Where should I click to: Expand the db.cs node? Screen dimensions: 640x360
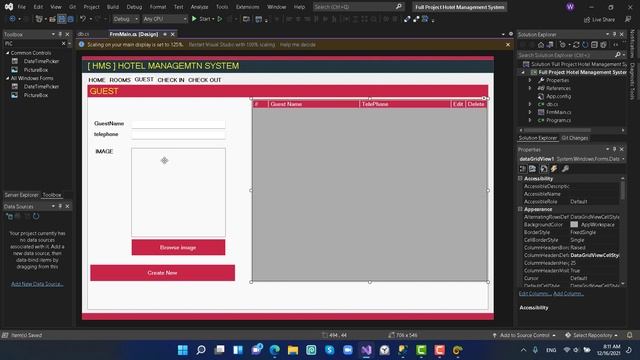pyautogui.click(x=530, y=104)
